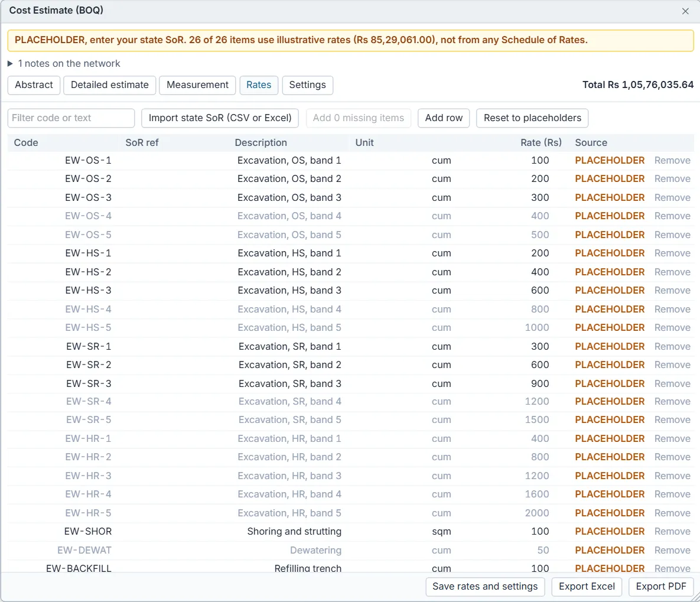
Task: Remove the EW-HR-3 row
Action: [x=672, y=476]
